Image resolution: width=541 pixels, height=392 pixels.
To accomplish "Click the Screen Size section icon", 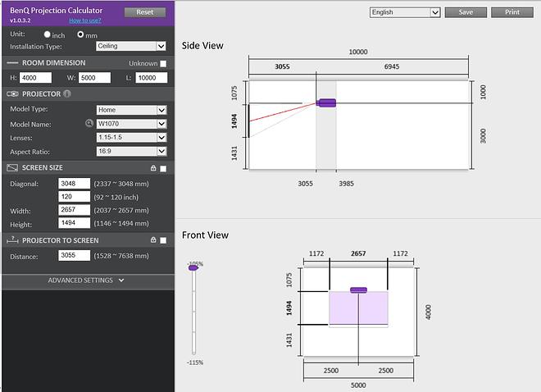I will (x=12, y=167).
